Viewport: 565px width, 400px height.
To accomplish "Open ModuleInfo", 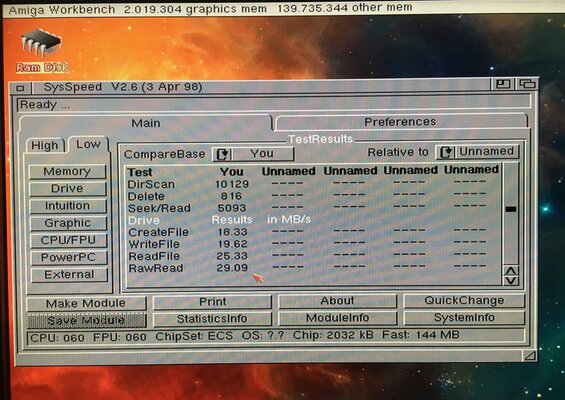I will [x=337, y=318].
